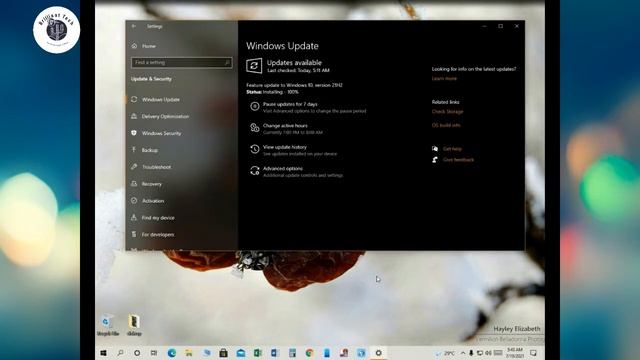Open Backup settings
The width and height of the screenshot is (640, 360).
150,150
